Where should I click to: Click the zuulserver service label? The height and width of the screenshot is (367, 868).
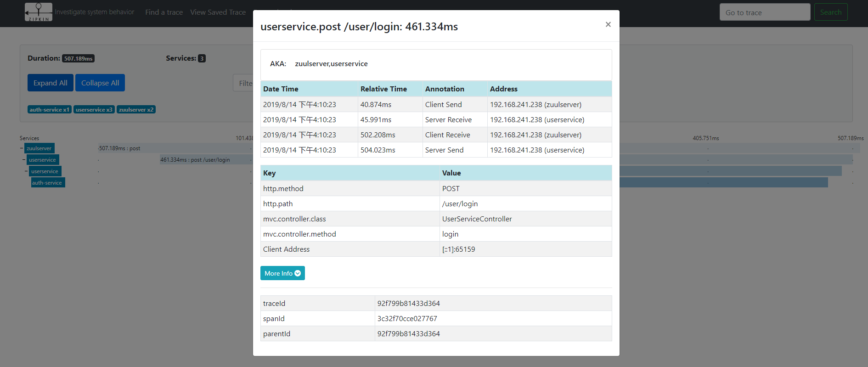[x=39, y=148]
